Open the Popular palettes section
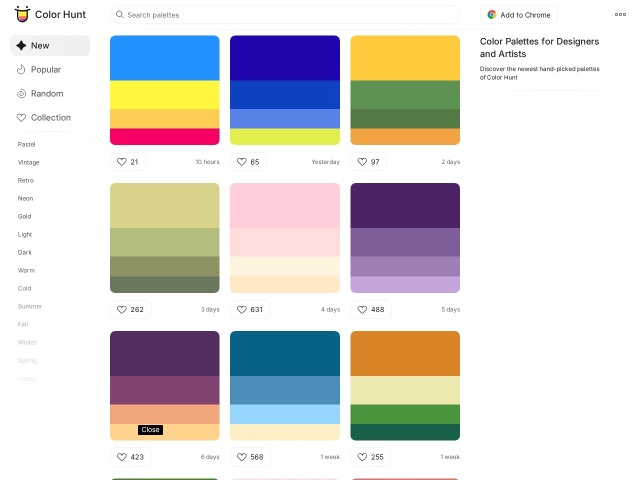640x480 pixels. (50, 69)
